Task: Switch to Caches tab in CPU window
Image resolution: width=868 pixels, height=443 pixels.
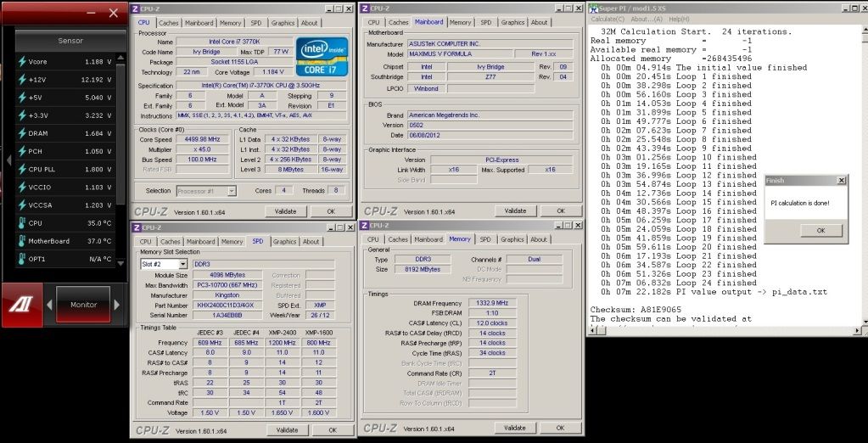Action: (x=169, y=23)
